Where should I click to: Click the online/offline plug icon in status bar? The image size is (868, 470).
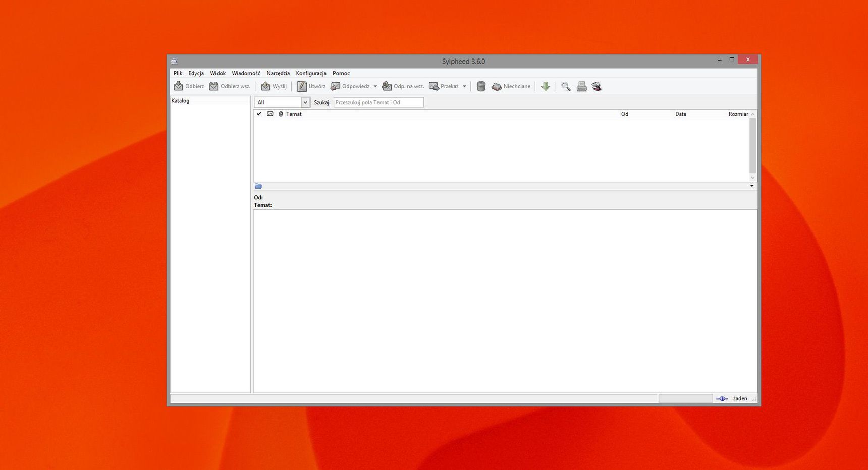722,399
